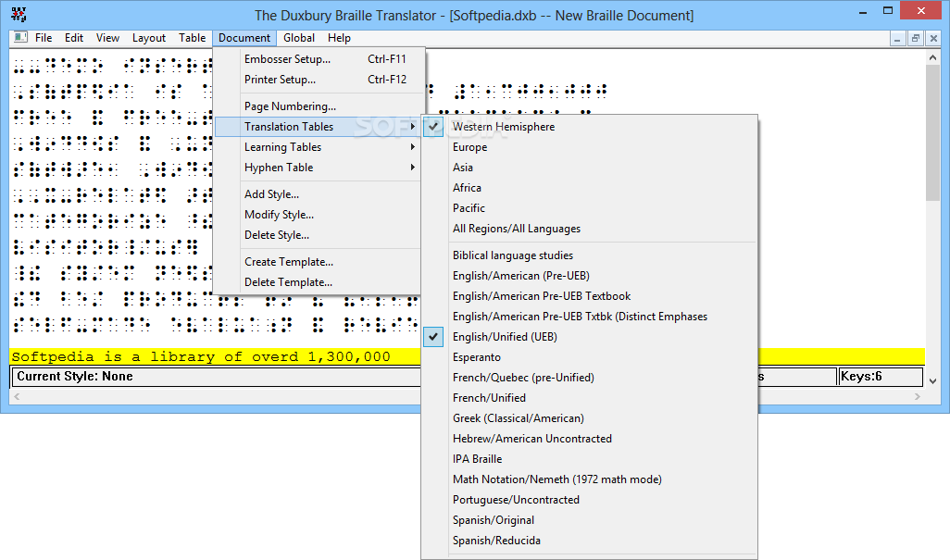Select the Esperanto translation table

click(589, 357)
